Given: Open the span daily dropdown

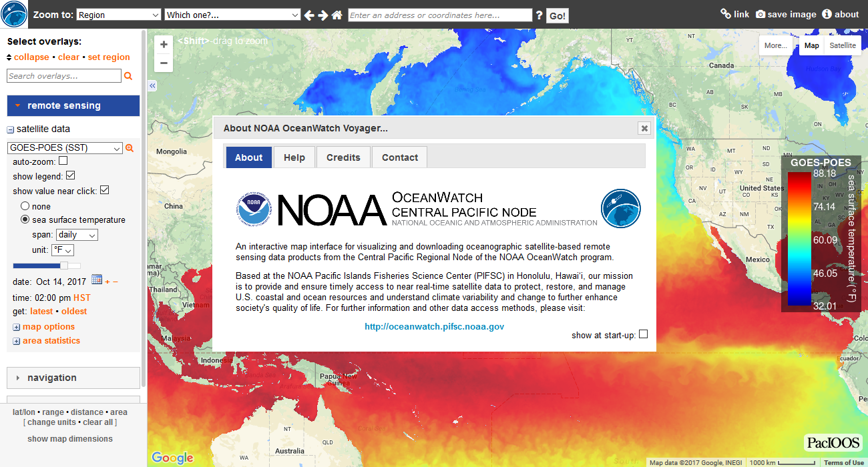Looking at the screenshot, I should 77,235.
